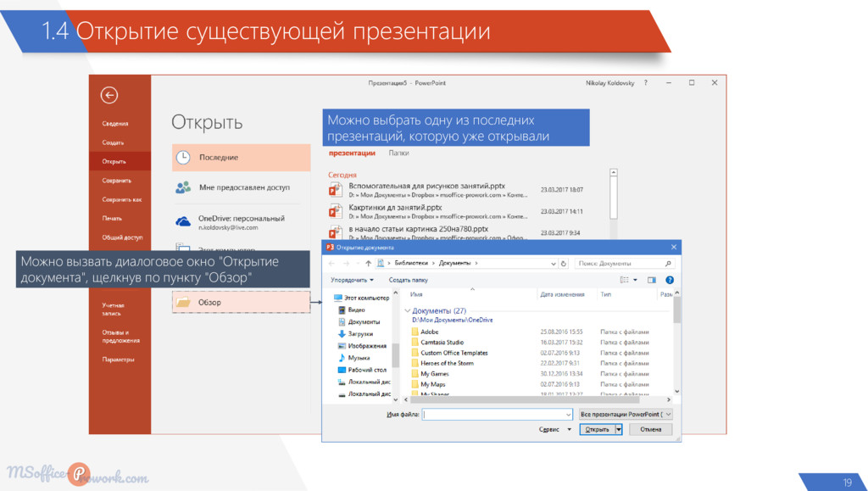Open the Сведения backstage section
868x491 pixels.
[115, 124]
